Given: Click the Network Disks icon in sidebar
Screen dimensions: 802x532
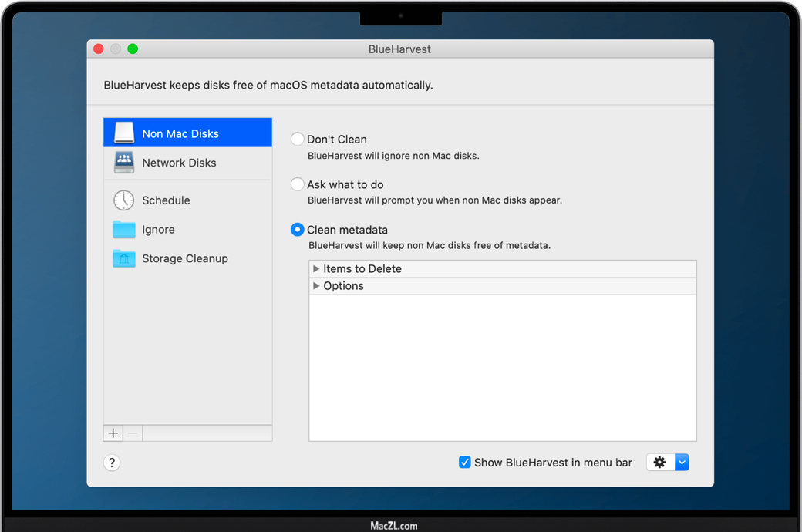Looking at the screenshot, I should (124, 163).
